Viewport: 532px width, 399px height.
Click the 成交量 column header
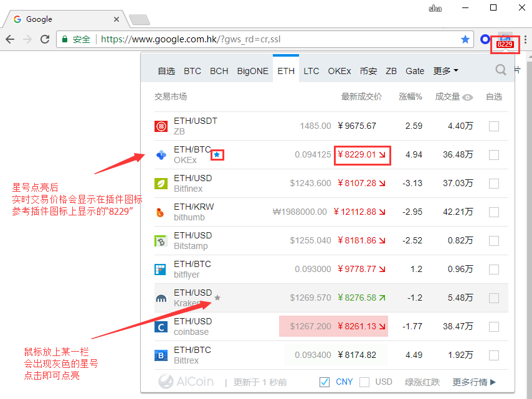point(447,96)
